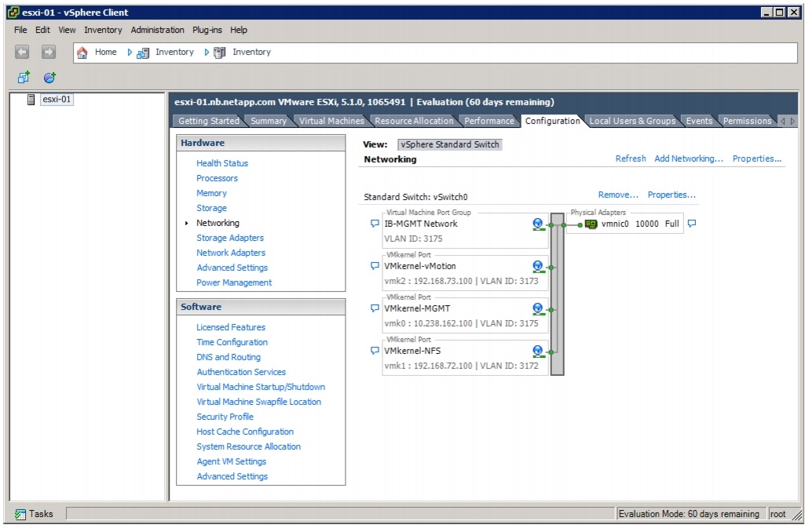Click the IB-MGMT Network info bubble icon
Screen dimensions: 805x532
tap(375, 224)
